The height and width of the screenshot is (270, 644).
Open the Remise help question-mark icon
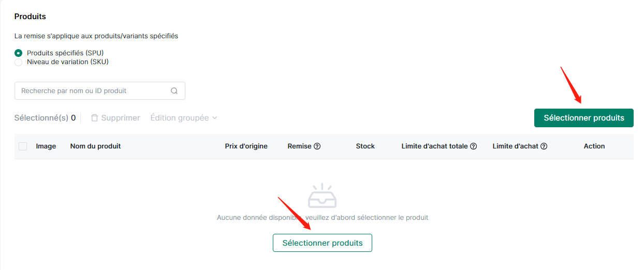pos(317,146)
